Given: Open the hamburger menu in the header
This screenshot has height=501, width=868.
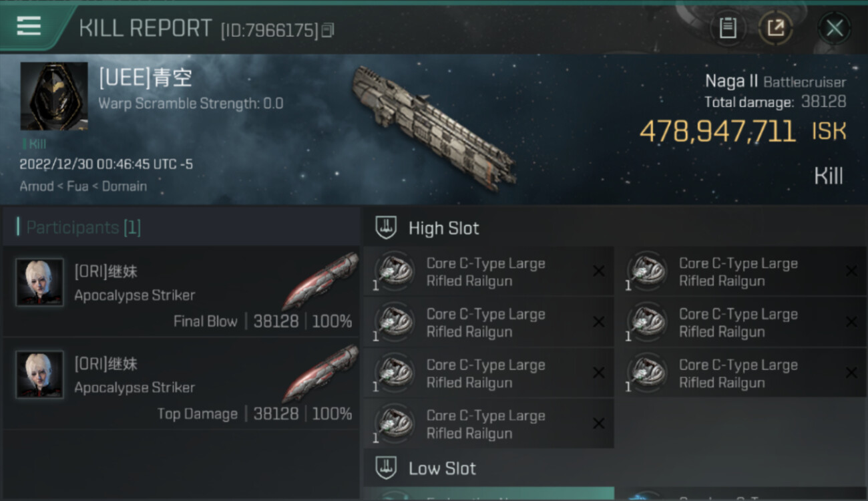Looking at the screenshot, I should (x=29, y=26).
